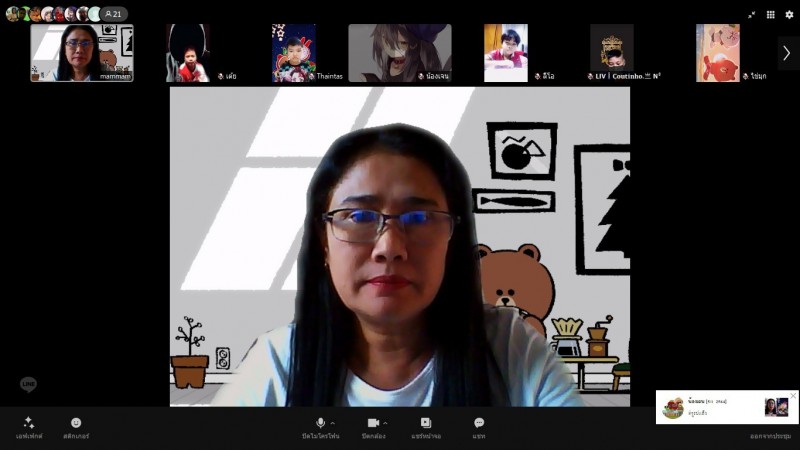Image resolution: width=800 pixels, height=450 pixels.
Task: Dismiss the message notification popup
Action: 793,396
